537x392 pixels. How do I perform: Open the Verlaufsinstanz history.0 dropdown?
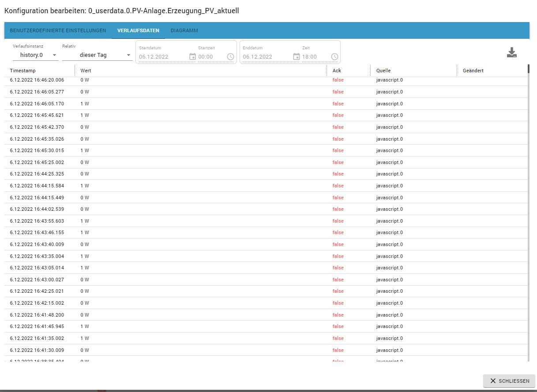pyautogui.click(x=35, y=55)
